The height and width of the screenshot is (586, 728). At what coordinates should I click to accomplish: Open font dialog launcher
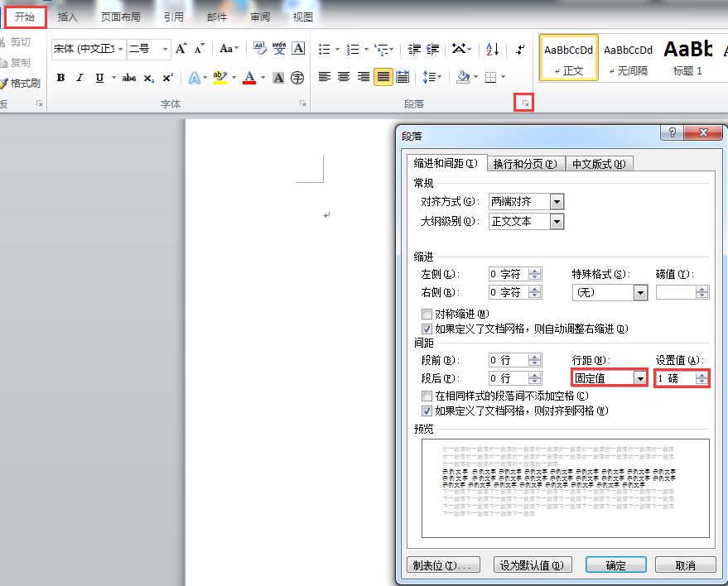click(303, 103)
